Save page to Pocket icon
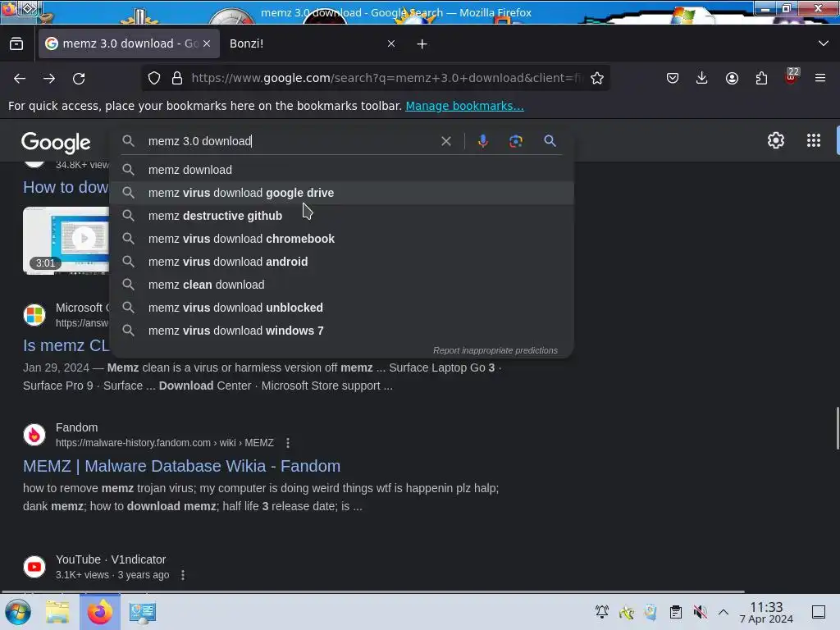The height and width of the screenshot is (630, 840). (673, 78)
